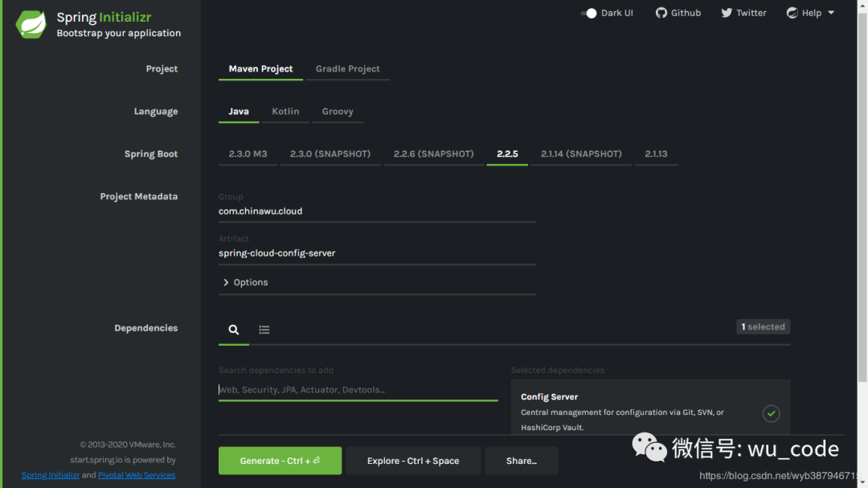Open the Spring Initializr footer link
Viewport: 868px width, 488px height.
(x=51, y=475)
